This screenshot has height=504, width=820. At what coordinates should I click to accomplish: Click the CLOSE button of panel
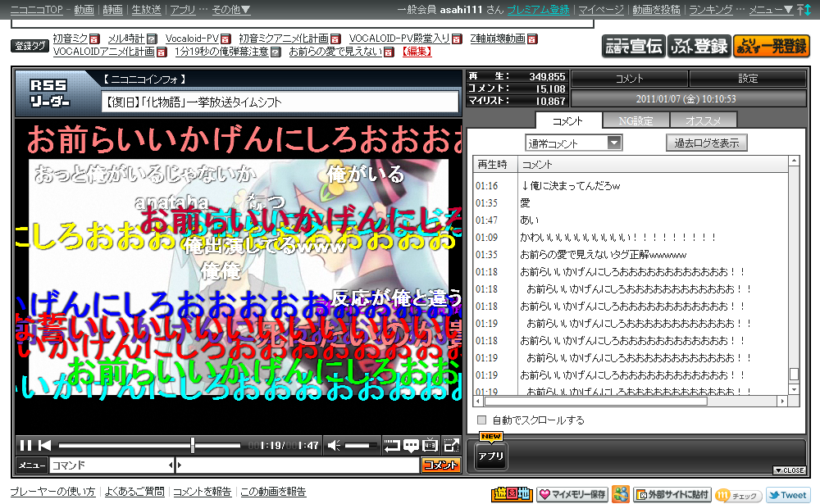click(x=790, y=470)
